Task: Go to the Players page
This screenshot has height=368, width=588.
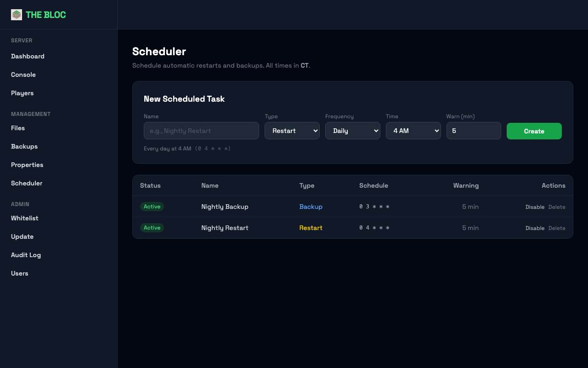Action: [22, 93]
